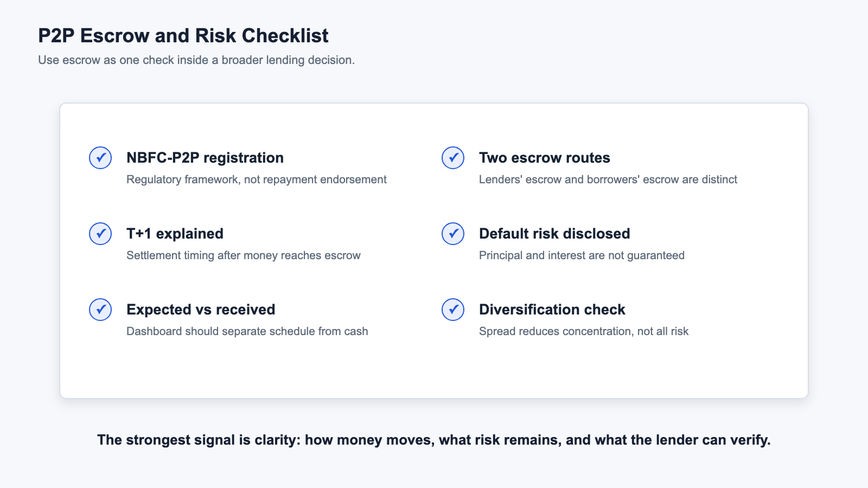868x488 pixels.
Task: Click 'Spread reduces concentration, not all risk' text
Action: coord(584,331)
